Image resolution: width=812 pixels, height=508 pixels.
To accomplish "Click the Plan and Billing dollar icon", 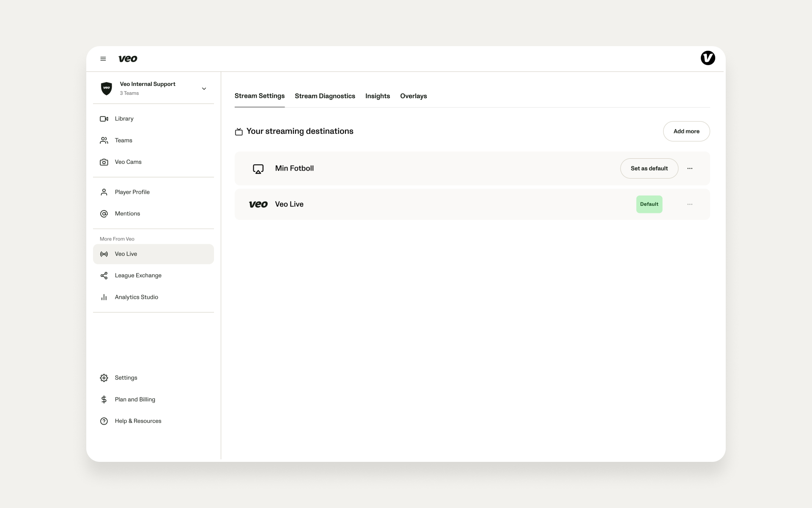I will pyautogui.click(x=104, y=400).
